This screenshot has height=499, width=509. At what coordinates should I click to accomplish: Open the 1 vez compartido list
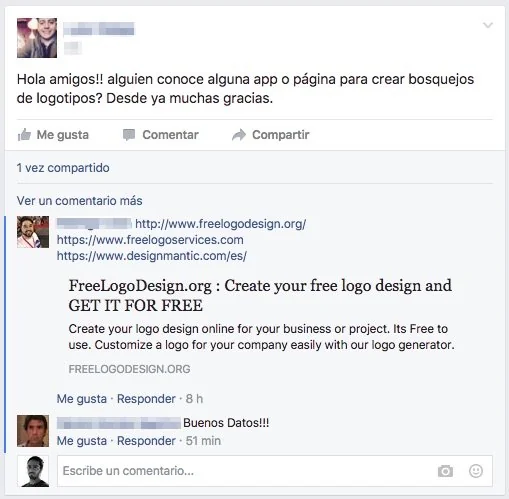click(x=63, y=168)
